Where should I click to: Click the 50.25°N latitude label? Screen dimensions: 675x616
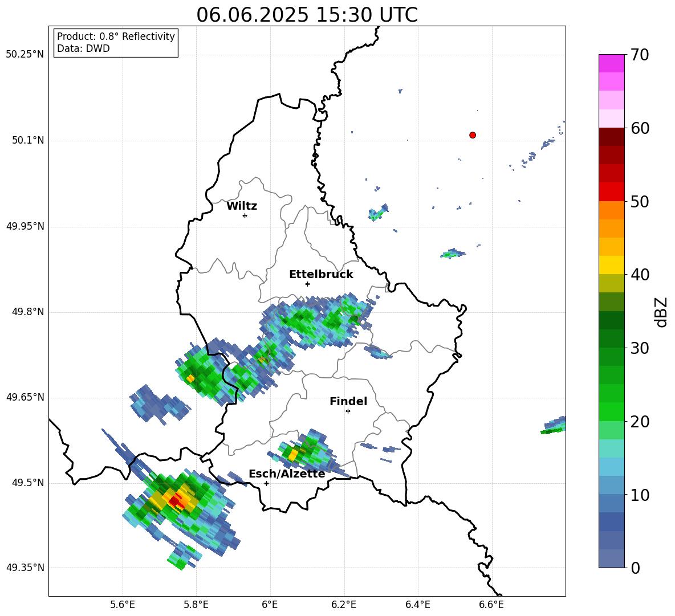click(x=25, y=55)
